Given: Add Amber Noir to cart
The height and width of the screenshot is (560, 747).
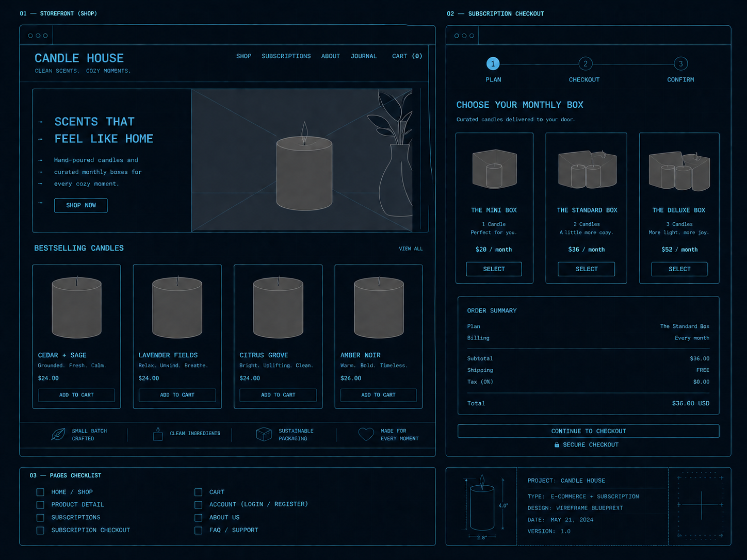Looking at the screenshot, I should [378, 395].
